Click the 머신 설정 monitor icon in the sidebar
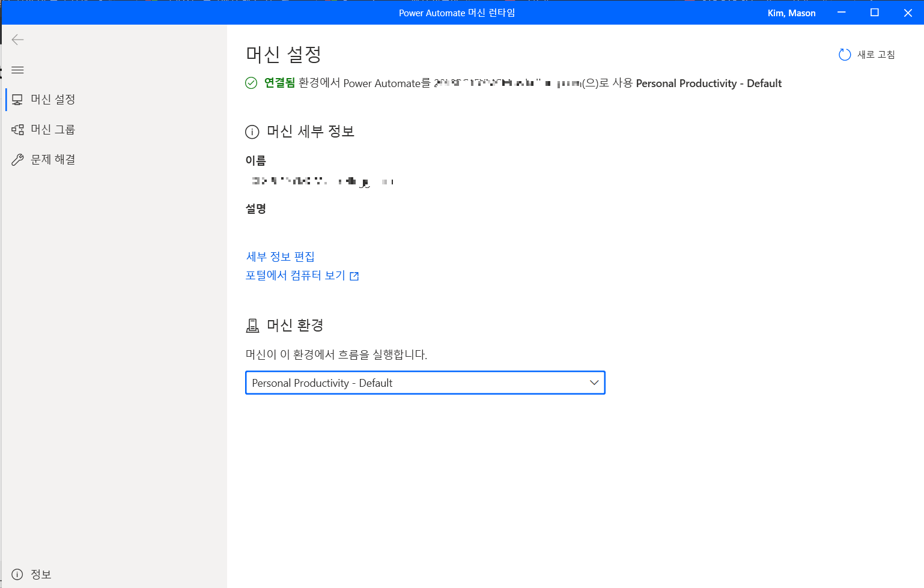Screen dimensions: 924x588 tap(17, 99)
